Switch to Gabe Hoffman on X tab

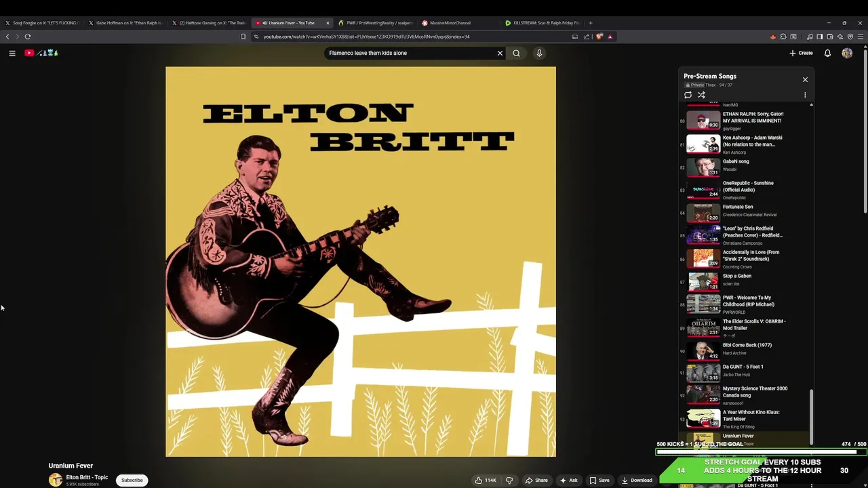125,23
